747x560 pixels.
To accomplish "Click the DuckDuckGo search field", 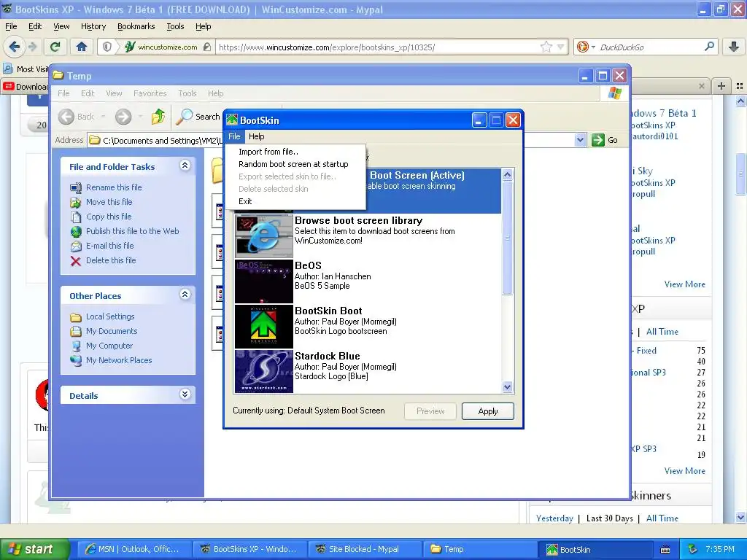I will tap(651, 47).
